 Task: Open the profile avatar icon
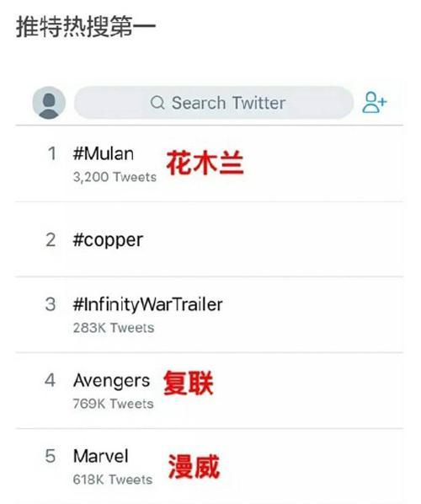click(49, 103)
